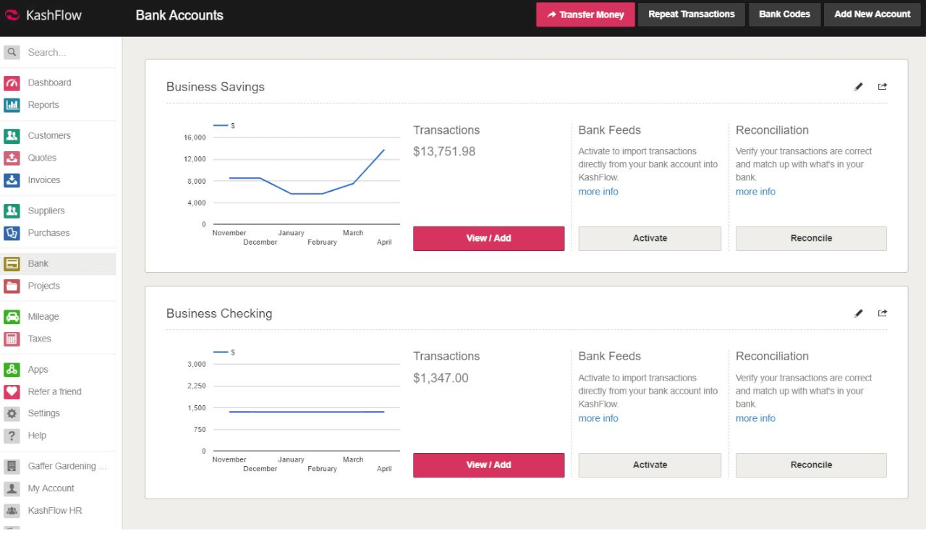Click the Projects folder icon
This screenshot has width=926, height=560.
12,286
